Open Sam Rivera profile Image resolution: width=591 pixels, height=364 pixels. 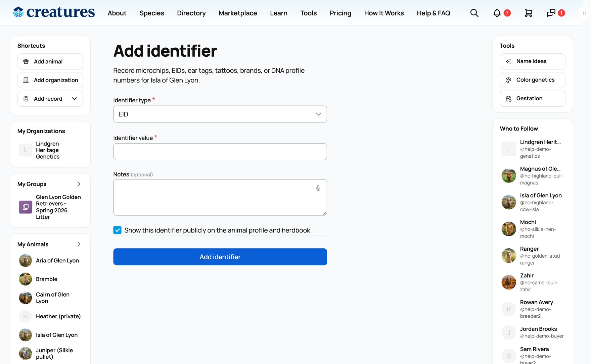coord(534,349)
